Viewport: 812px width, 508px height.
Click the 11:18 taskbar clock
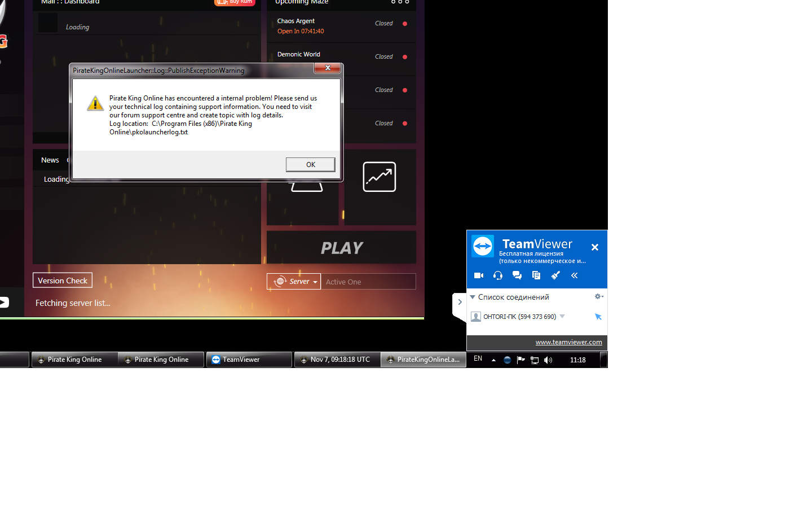tap(578, 360)
